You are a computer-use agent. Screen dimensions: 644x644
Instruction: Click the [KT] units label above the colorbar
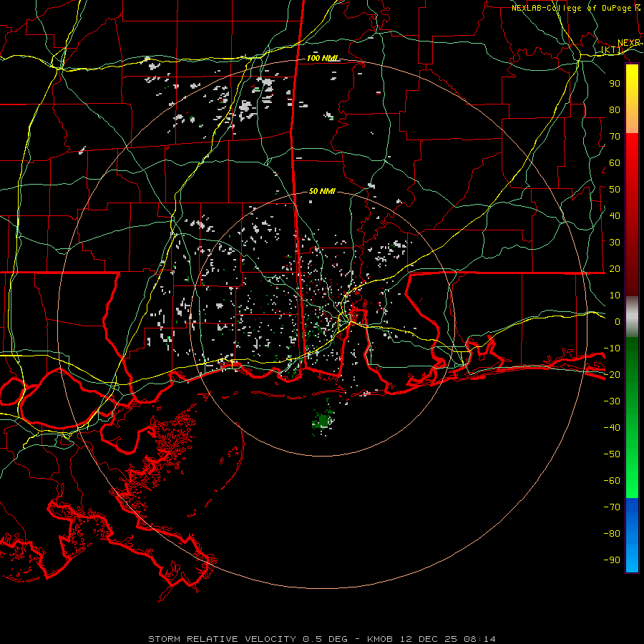point(612,50)
